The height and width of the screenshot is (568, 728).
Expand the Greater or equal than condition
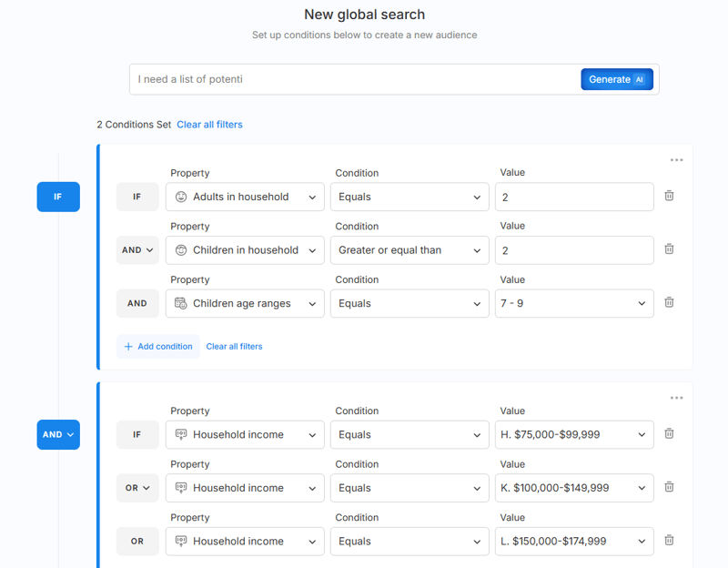[x=409, y=250]
